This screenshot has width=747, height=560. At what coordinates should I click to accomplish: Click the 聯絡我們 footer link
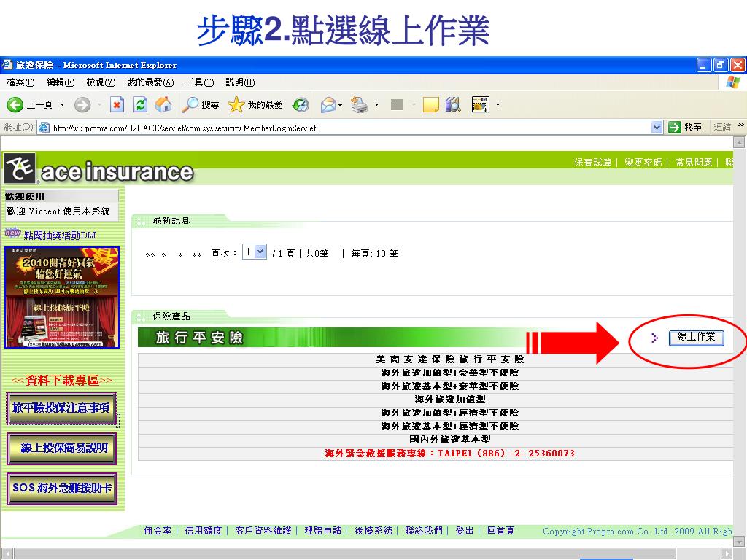point(424,531)
